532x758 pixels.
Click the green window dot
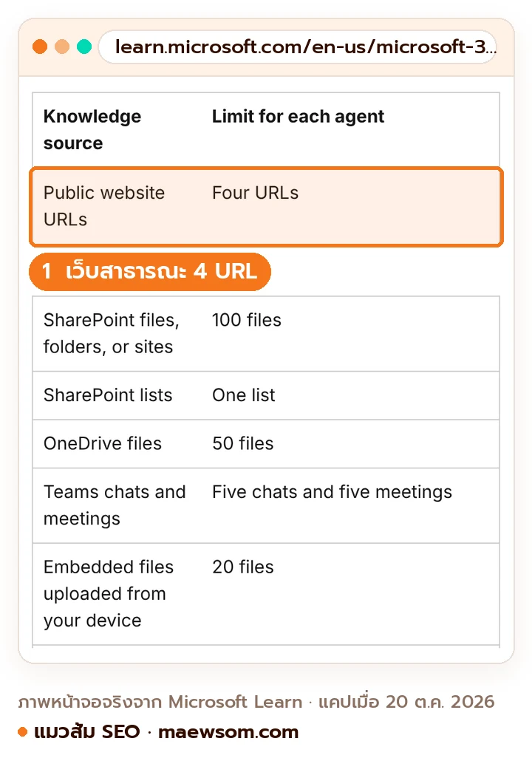pyautogui.click(x=84, y=47)
